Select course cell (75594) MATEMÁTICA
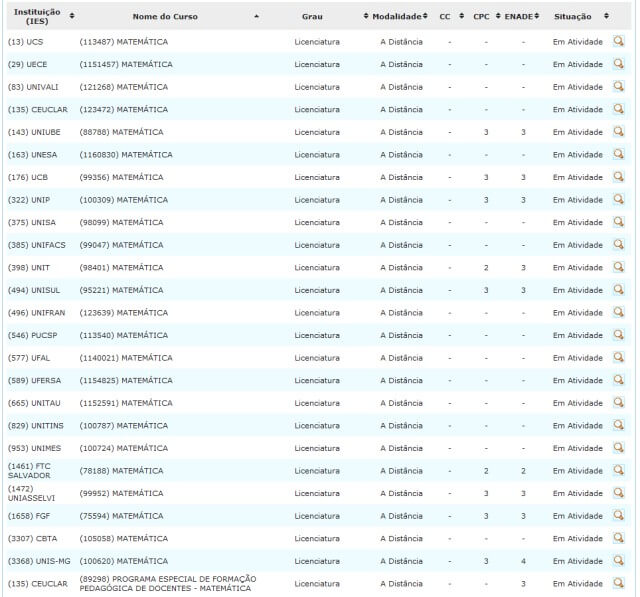The width and height of the screenshot is (640, 597). point(121,516)
